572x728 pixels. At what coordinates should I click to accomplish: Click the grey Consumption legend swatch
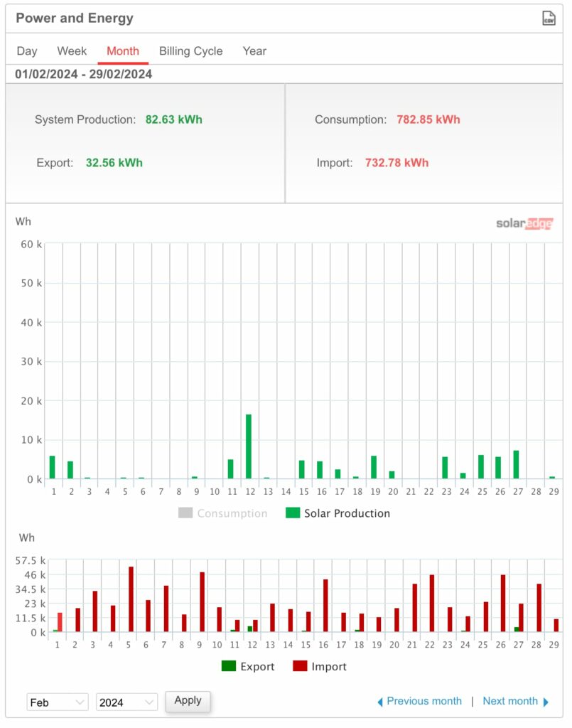(x=185, y=513)
